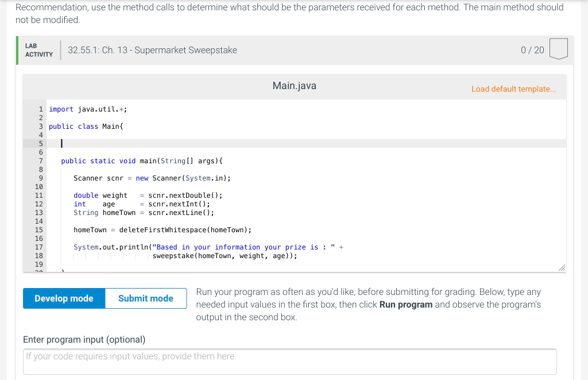Image resolution: width=588 pixels, height=380 pixels.
Task: Click the main method signature line
Action: click(142, 161)
